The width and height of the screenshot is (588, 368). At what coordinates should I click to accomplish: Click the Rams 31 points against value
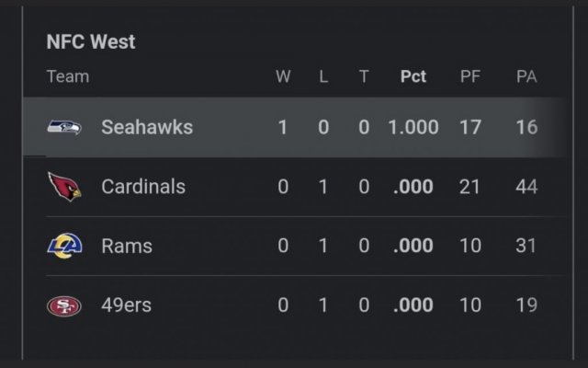pos(526,246)
